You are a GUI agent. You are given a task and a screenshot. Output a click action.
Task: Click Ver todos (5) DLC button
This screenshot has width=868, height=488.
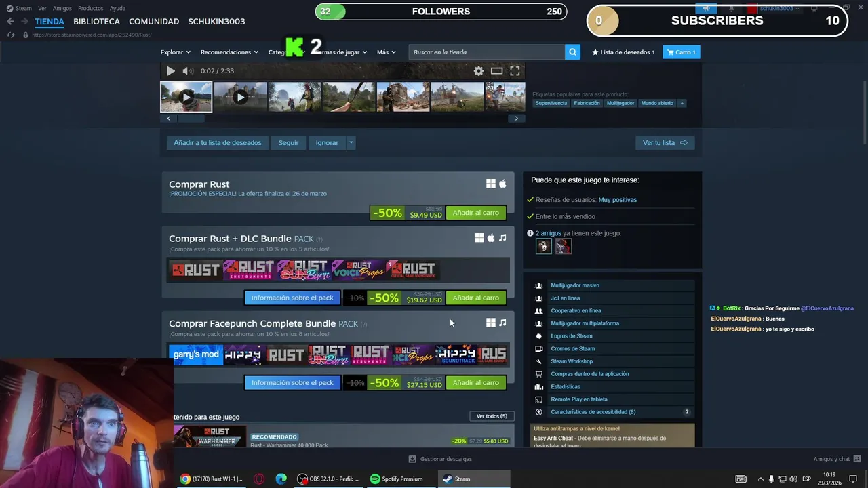[492, 416]
